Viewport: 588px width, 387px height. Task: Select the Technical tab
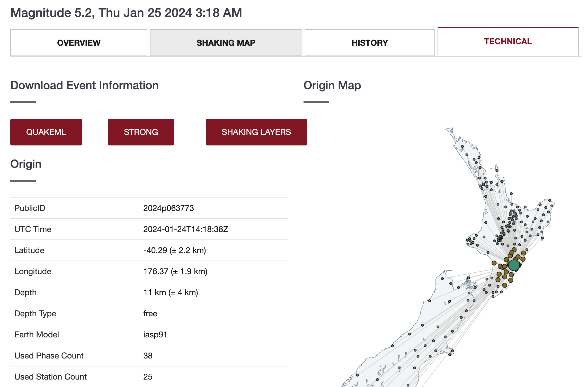[508, 41]
